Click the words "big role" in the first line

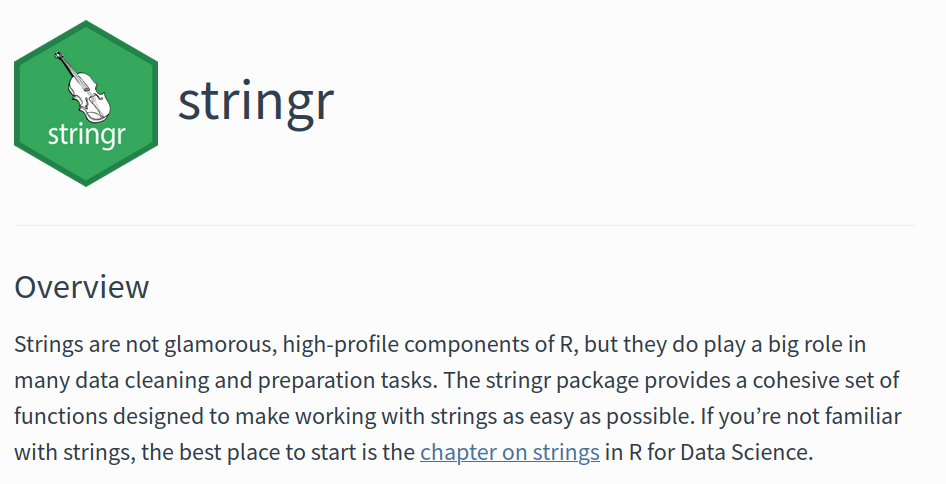click(x=784, y=345)
